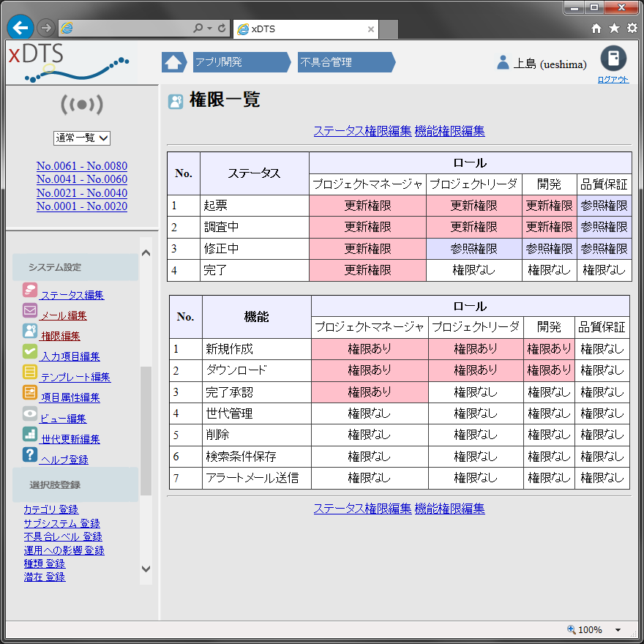The width and height of the screenshot is (644, 644).
Task: Open the 通常一覧 dropdown
Action: tap(82, 138)
